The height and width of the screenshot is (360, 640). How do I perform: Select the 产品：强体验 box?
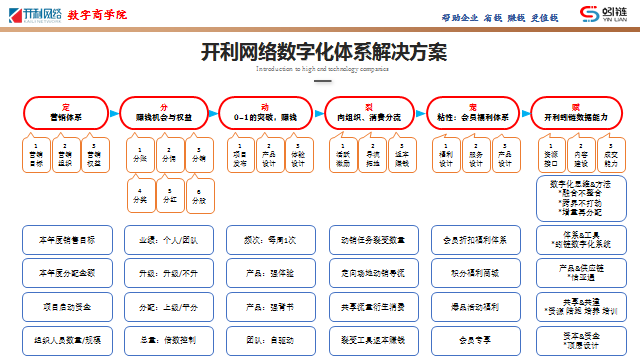pyautogui.click(x=271, y=273)
